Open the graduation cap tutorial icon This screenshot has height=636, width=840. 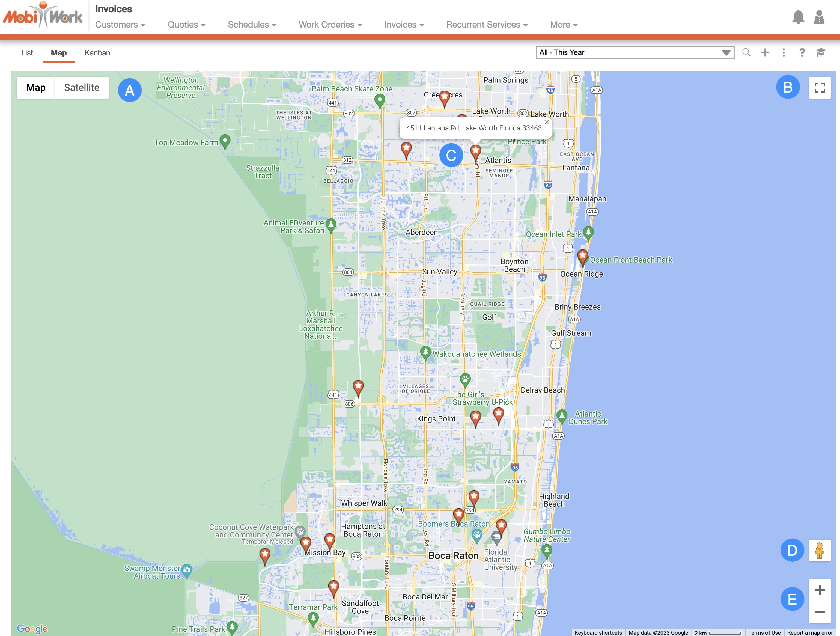(x=821, y=52)
